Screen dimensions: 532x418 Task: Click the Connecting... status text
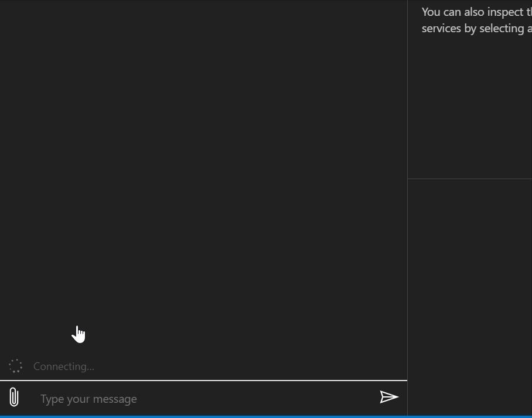(x=64, y=366)
